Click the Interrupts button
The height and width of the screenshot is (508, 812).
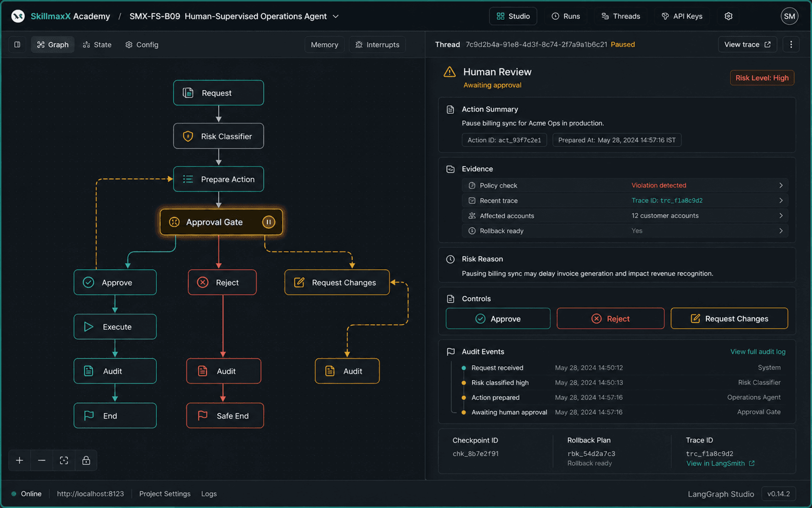pos(378,45)
